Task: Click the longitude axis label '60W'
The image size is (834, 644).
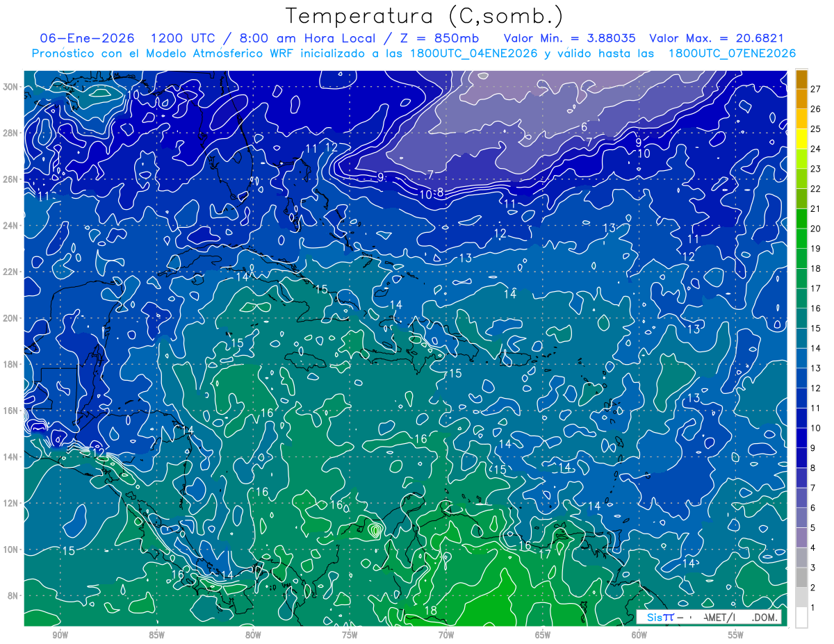Action: point(639,636)
